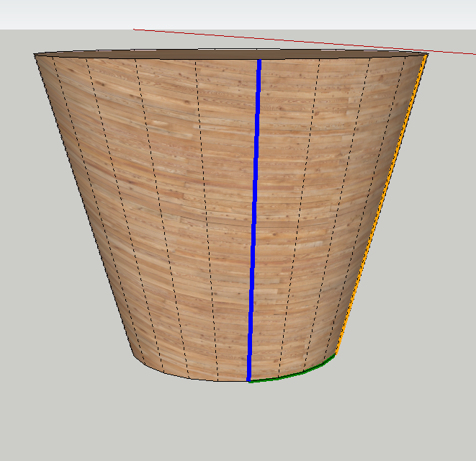Select the wood face just right of blue line
The width and height of the screenshot is (476, 461).
(277, 216)
